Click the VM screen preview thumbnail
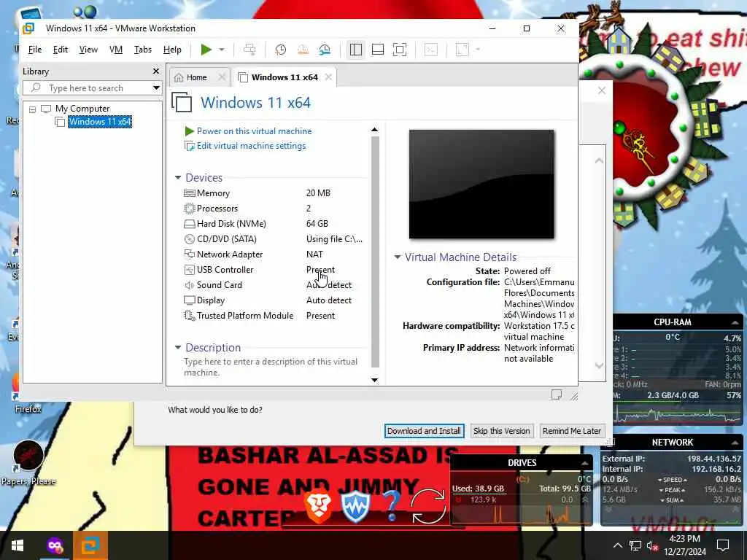747x560 pixels. click(481, 184)
